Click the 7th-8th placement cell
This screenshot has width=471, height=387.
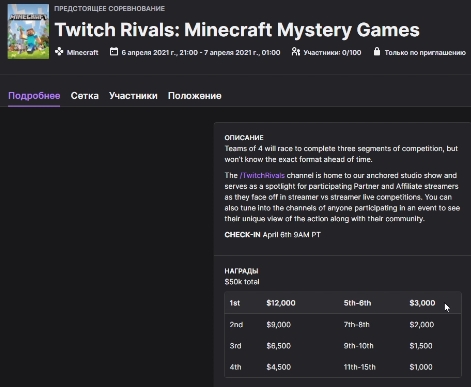[x=357, y=324]
